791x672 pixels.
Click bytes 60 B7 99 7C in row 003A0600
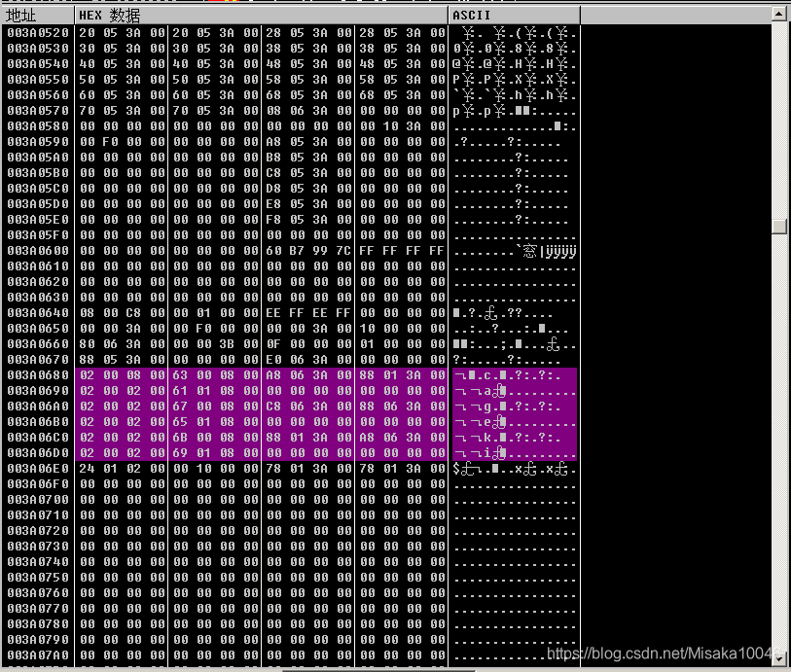[308, 251]
